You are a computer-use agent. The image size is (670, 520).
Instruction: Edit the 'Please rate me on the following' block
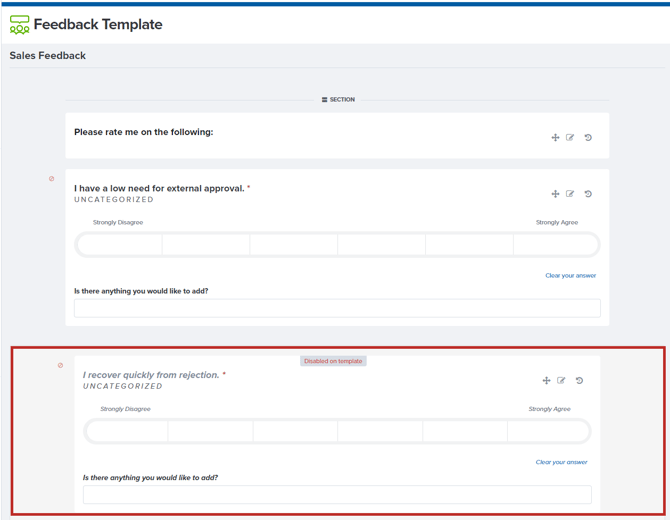(570, 138)
